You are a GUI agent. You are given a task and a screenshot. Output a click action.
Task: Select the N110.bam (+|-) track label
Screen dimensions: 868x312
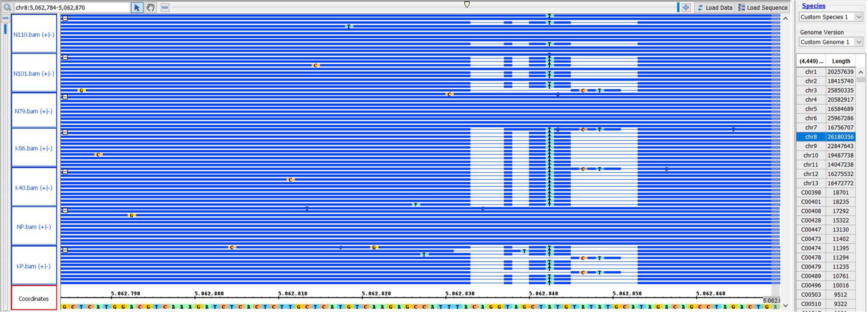pyautogui.click(x=34, y=34)
